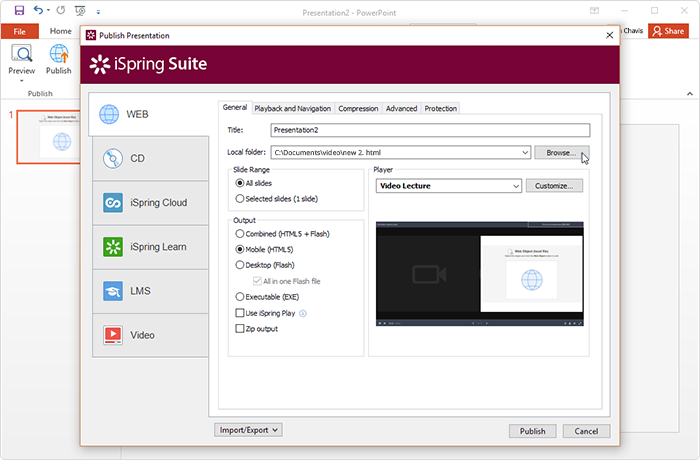
Task: Select slide 1 thumbnail in PowerPoint
Action: [49, 137]
